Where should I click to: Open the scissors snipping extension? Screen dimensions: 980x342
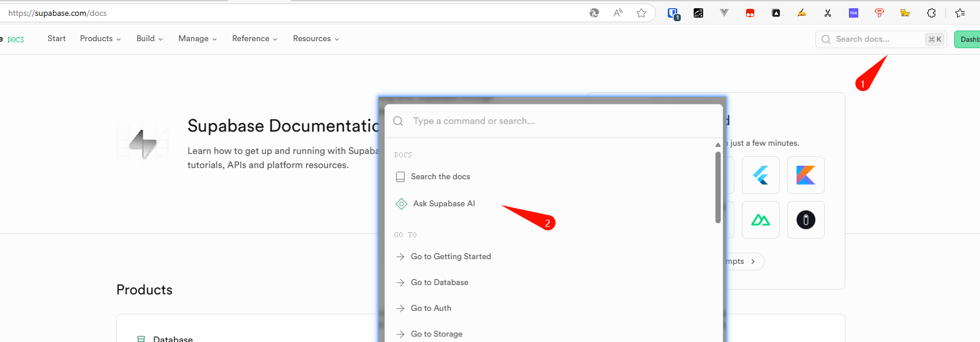click(x=828, y=13)
